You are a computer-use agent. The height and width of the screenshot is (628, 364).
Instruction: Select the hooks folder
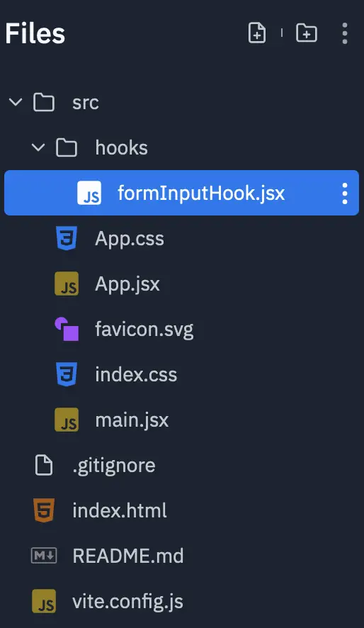click(x=181, y=148)
